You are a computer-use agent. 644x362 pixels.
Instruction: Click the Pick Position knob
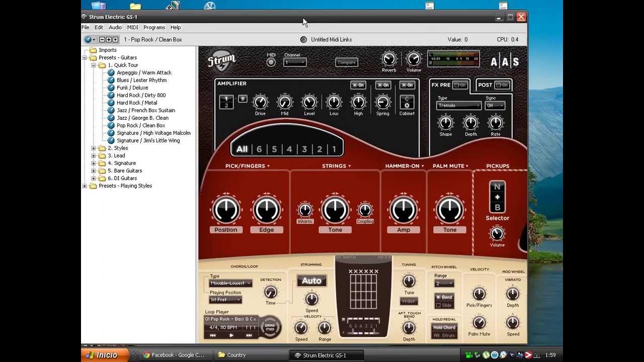[x=226, y=210]
